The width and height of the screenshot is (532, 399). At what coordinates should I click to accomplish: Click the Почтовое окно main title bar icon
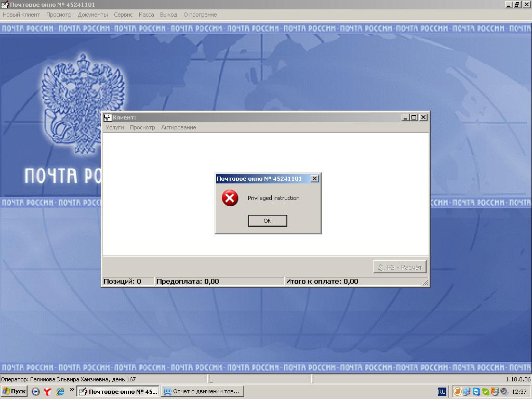tap(5, 5)
